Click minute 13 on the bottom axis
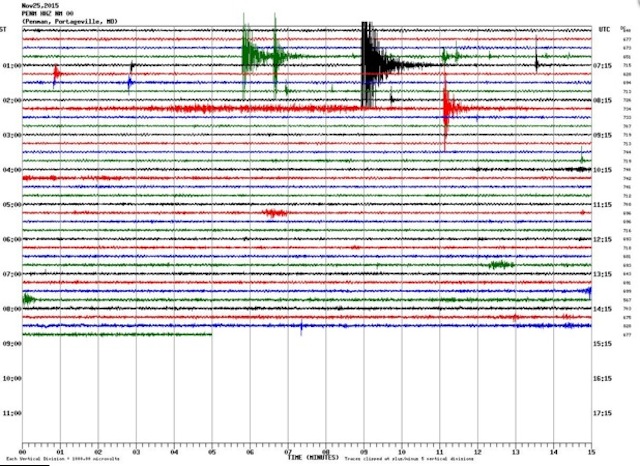Viewport: 640px width, 466px height. tap(516, 452)
